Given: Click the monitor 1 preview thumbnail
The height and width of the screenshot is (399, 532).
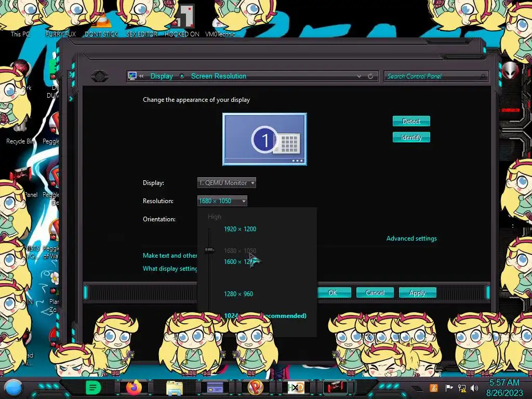Looking at the screenshot, I should 264,139.
